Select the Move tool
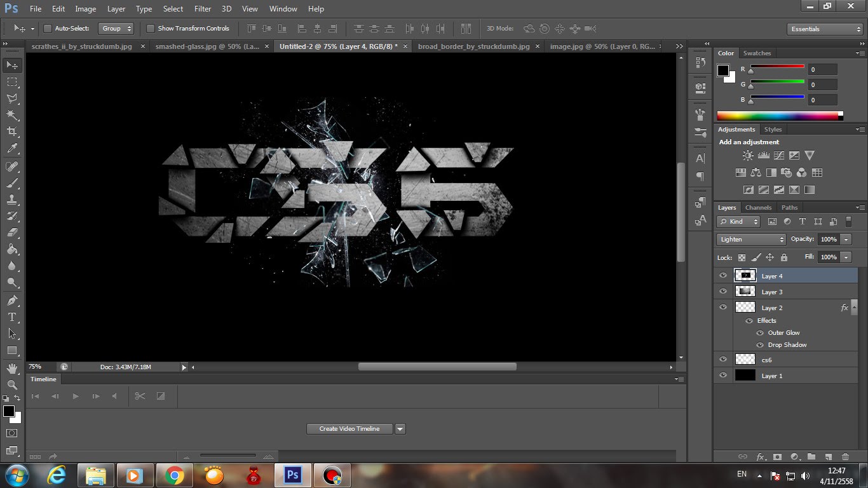868x488 pixels. pos(11,65)
